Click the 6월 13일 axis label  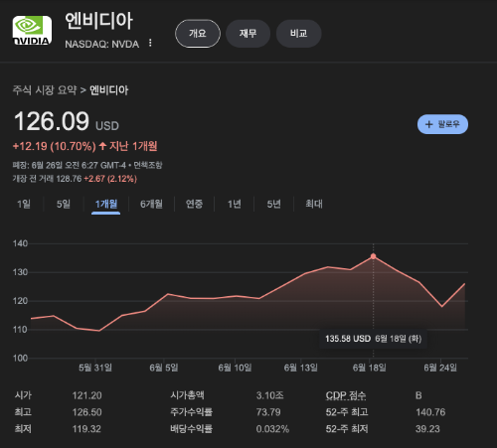pyautogui.click(x=301, y=368)
